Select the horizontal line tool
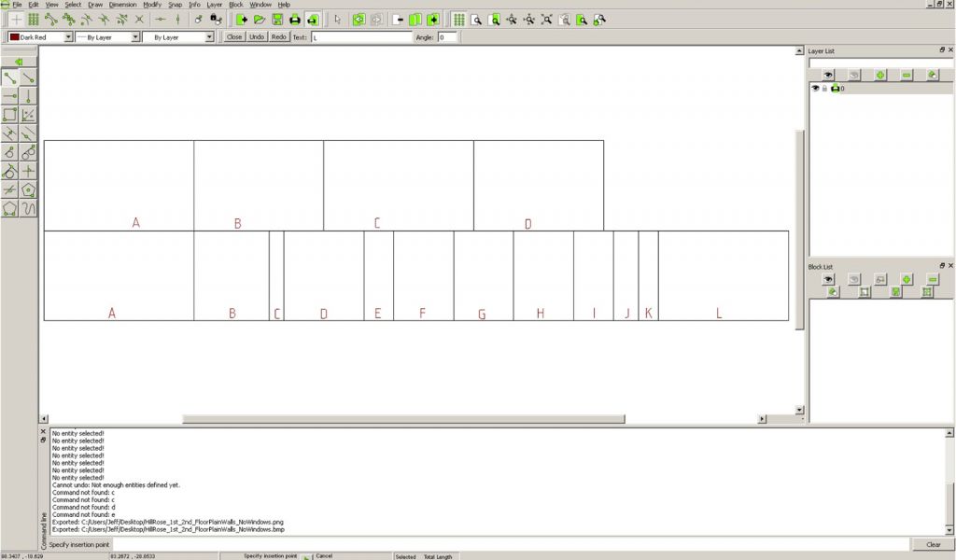The width and height of the screenshot is (956, 560). (9, 96)
